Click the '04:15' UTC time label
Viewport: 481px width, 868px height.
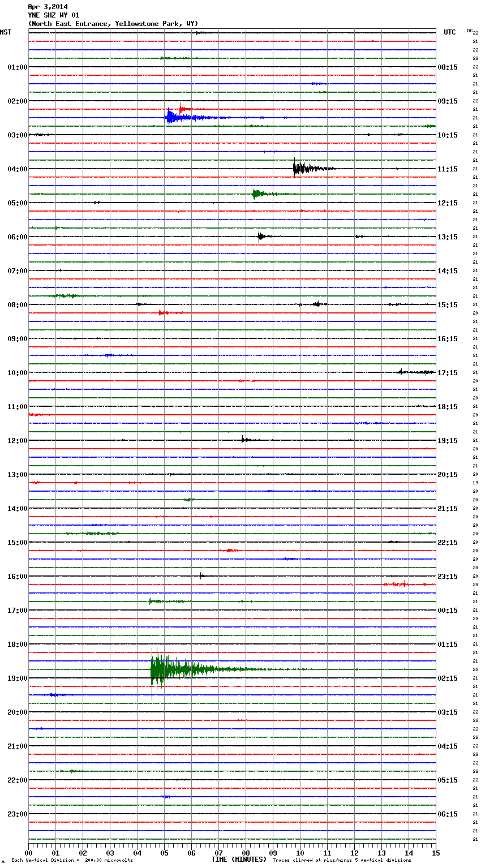tap(448, 746)
